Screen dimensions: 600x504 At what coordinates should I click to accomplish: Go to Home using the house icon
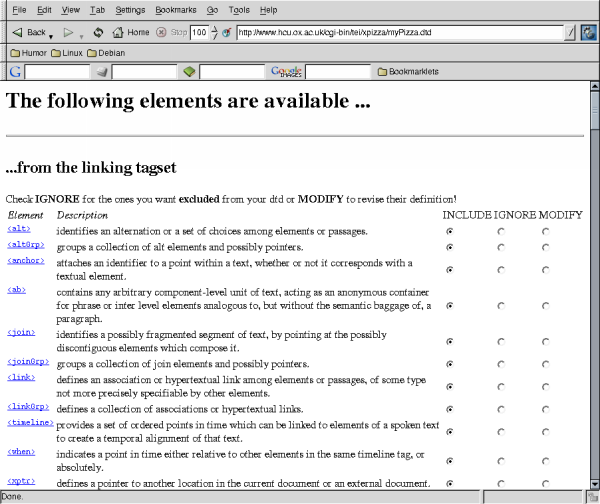tap(119, 32)
